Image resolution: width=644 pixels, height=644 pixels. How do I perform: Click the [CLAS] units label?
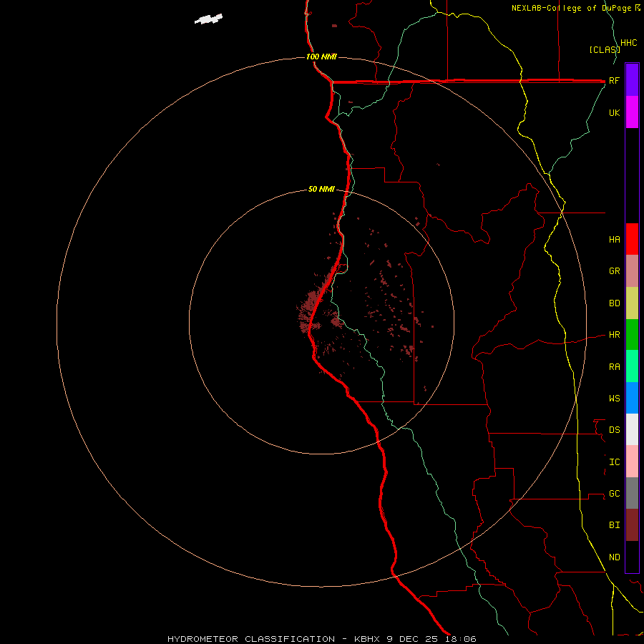tap(604, 49)
